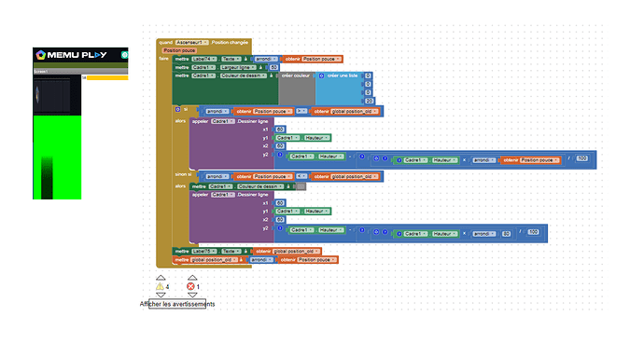Viewport: 644px width, 343px height.
Task: Jump to next warning with down arrow
Action: pyautogui.click(x=161, y=295)
